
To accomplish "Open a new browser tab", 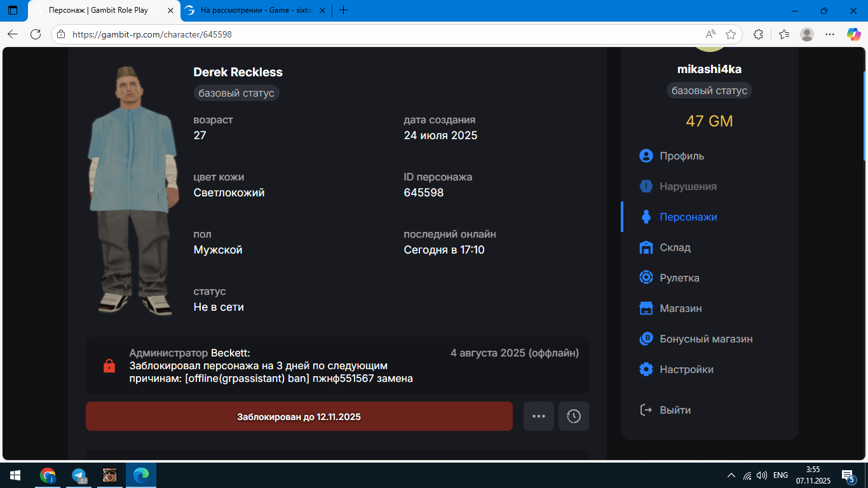I will tap(343, 10).
